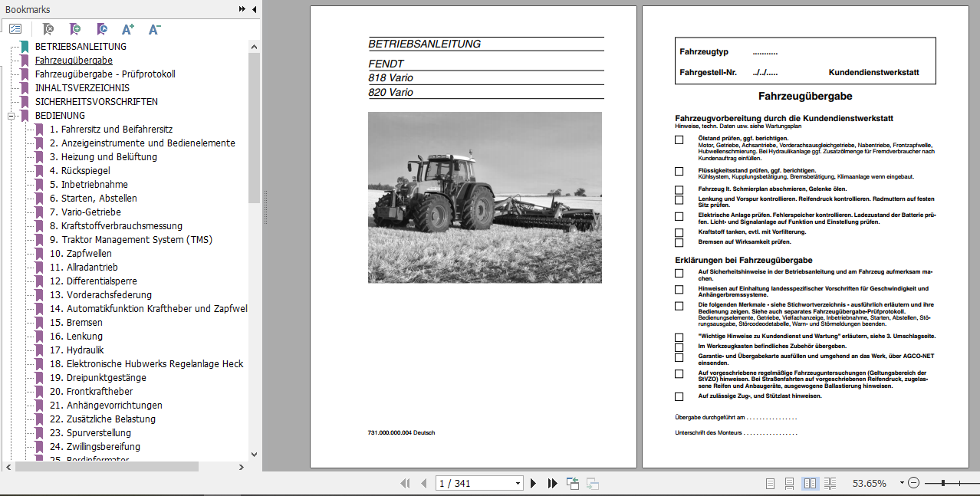The height and width of the screenshot is (496, 980).
Task: Jump to the INHALTSVERZEICHNIS bookmark
Action: [82, 87]
